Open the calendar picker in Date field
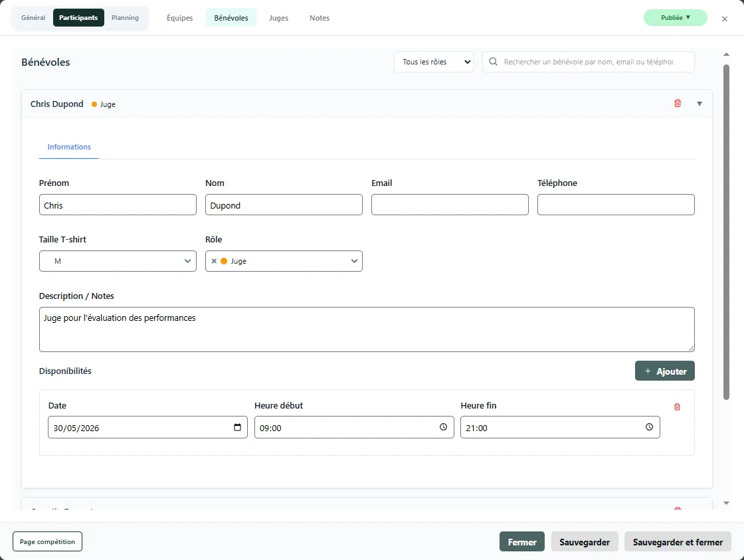The image size is (744, 560). [238, 428]
